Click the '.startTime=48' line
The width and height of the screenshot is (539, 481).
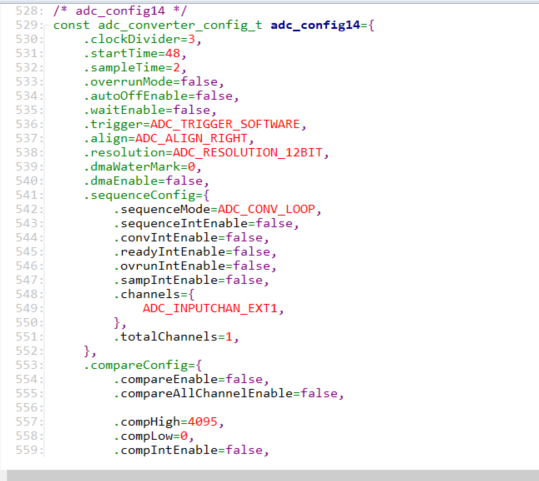pos(135,54)
